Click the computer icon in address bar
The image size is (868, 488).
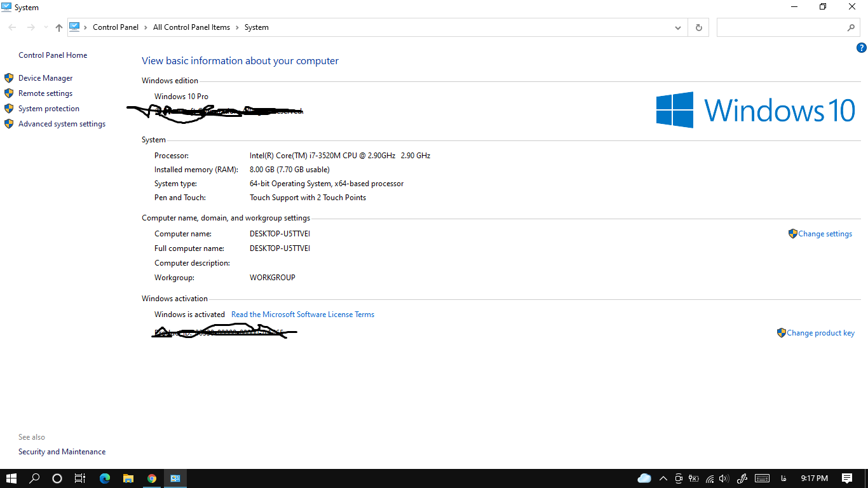click(x=74, y=27)
